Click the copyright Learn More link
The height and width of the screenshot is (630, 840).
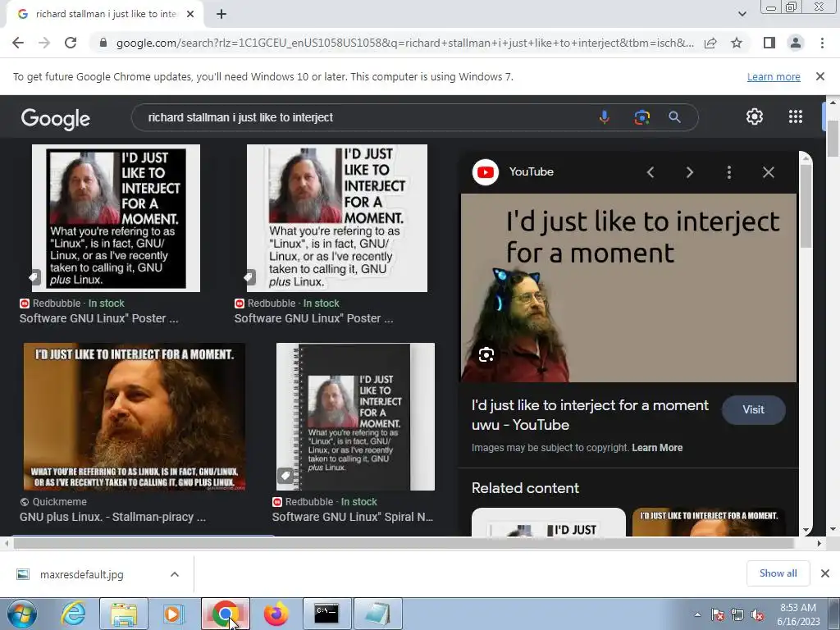tap(657, 448)
